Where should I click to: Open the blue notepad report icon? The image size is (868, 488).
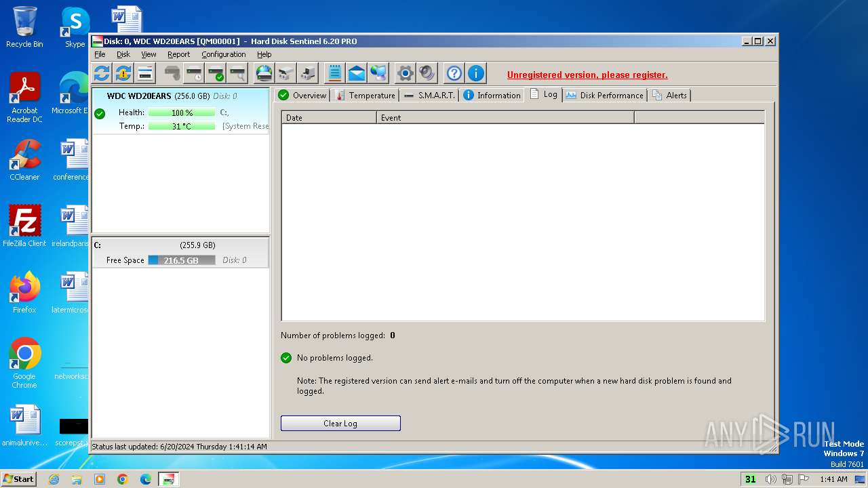click(x=335, y=73)
